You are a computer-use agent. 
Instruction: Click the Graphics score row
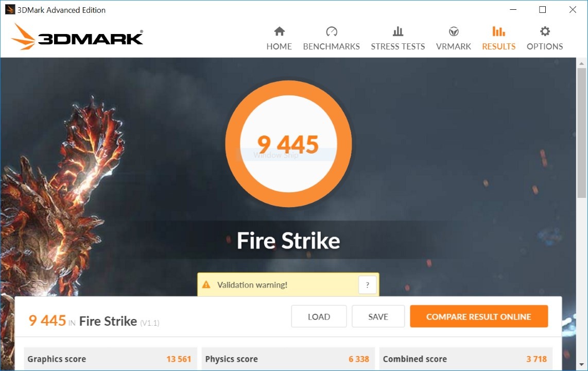pos(110,359)
